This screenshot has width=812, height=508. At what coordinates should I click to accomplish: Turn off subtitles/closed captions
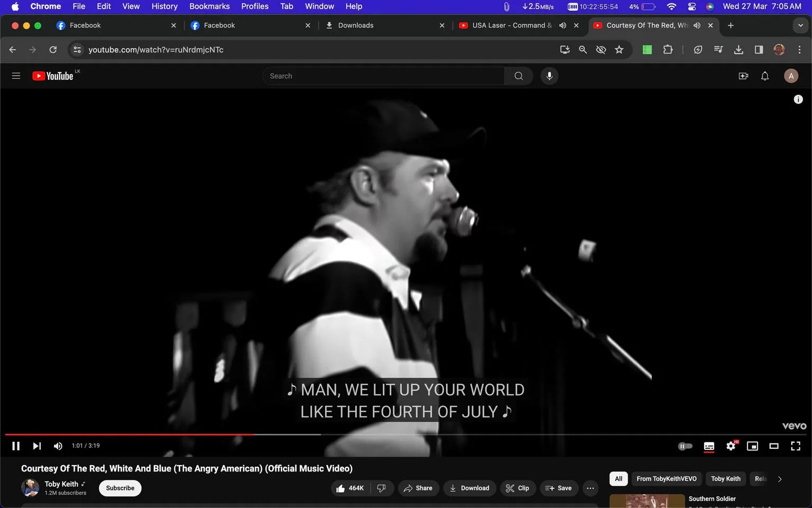709,446
